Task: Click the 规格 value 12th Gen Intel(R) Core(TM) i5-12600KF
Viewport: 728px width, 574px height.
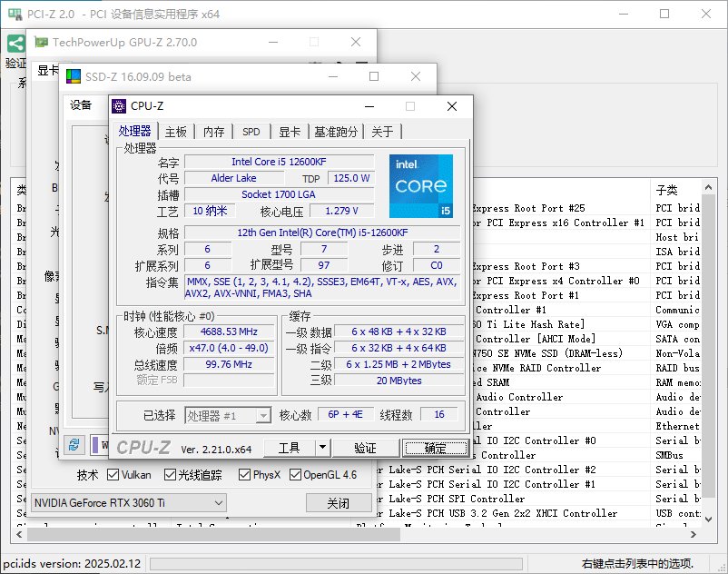Action: (x=322, y=233)
